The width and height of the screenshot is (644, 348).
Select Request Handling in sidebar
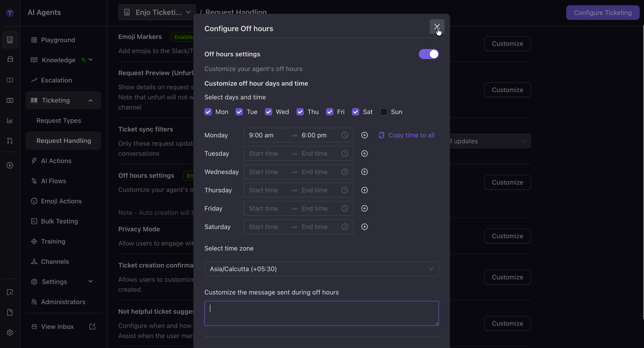click(63, 141)
